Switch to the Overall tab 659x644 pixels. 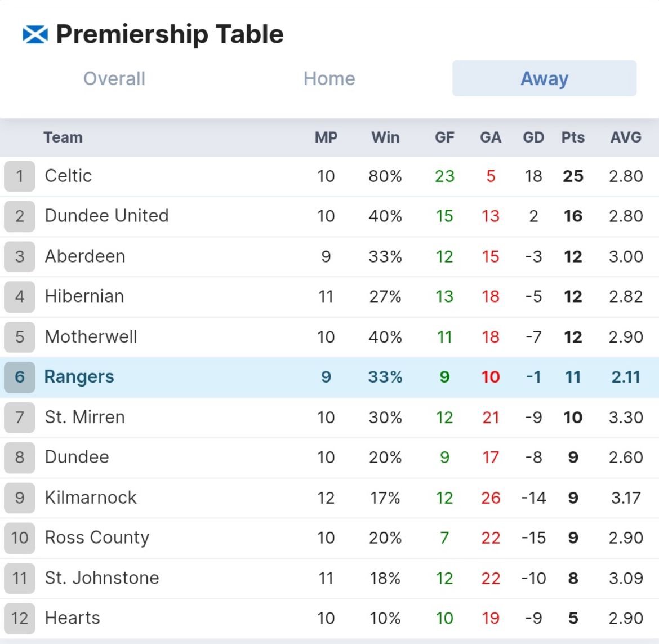tap(114, 79)
